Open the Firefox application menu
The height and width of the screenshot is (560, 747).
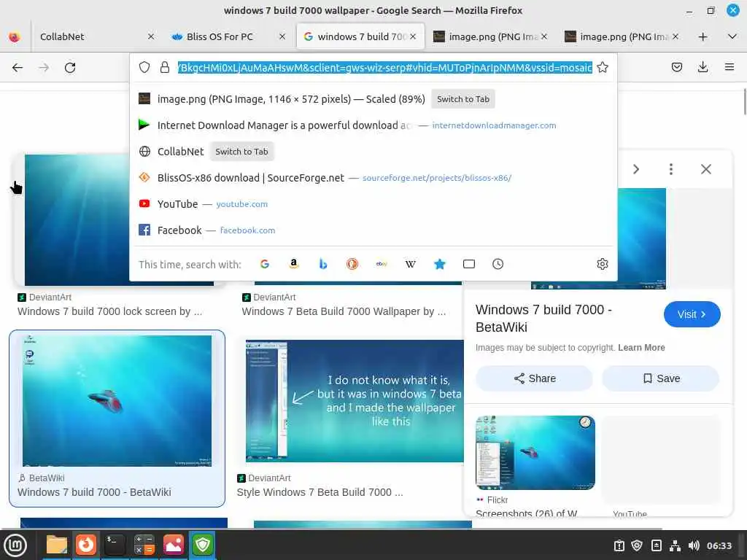click(x=729, y=67)
